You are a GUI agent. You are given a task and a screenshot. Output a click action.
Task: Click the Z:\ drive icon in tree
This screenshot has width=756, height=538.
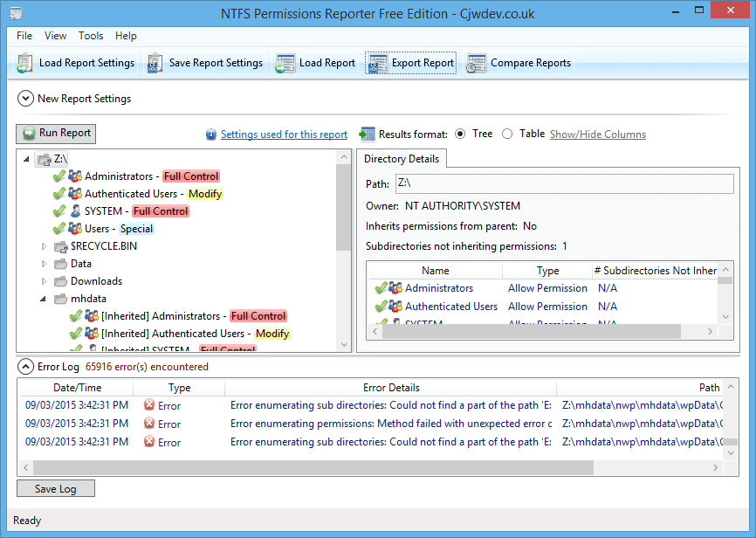tap(45, 159)
